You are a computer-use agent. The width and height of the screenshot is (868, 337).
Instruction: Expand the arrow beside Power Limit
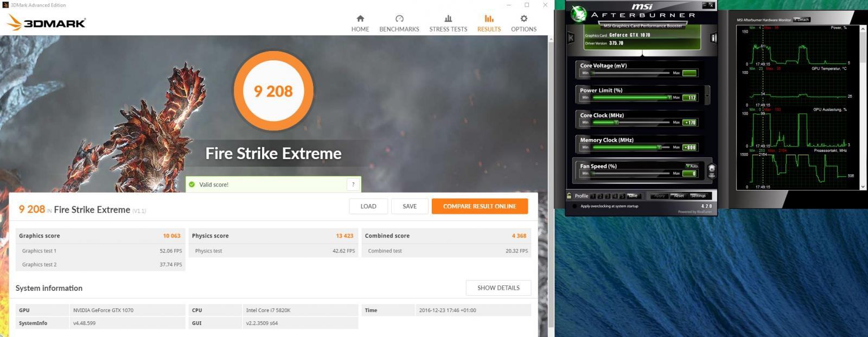point(707,95)
